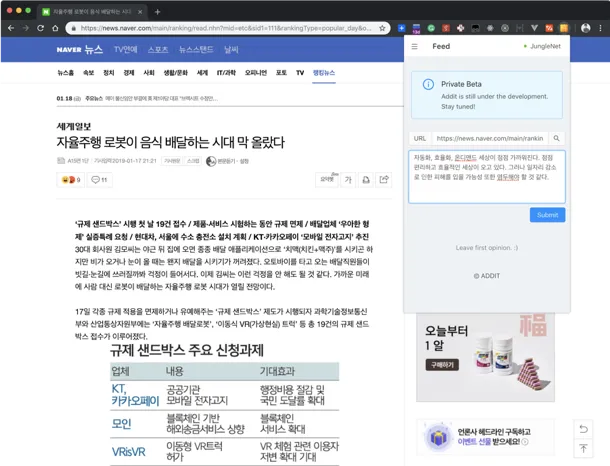Go forward in browser history
Viewport: 610px width, 466px height.
pos(26,28)
